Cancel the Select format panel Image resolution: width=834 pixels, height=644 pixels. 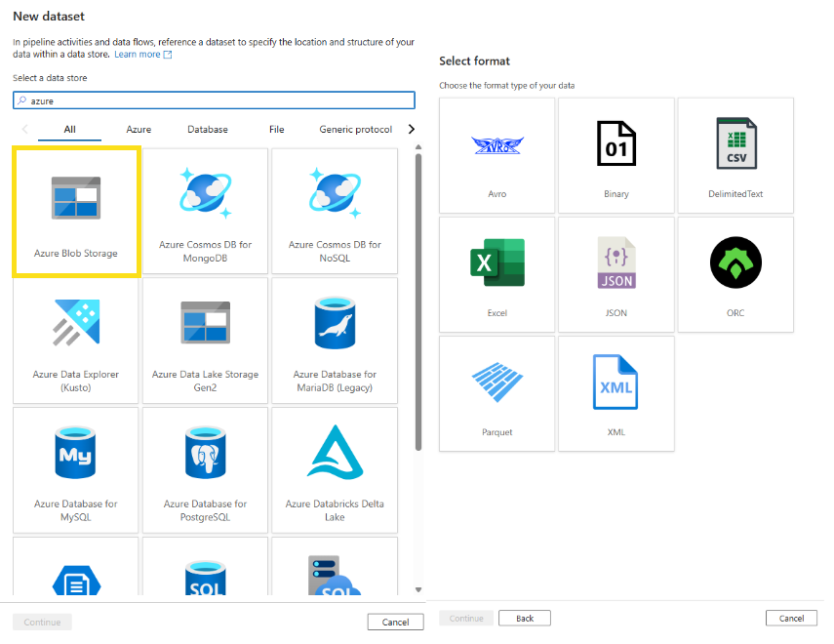click(791, 618)
